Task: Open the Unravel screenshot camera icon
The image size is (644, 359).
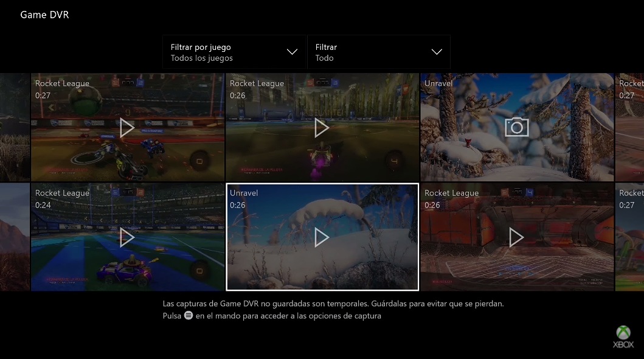Action: (517, 127)
